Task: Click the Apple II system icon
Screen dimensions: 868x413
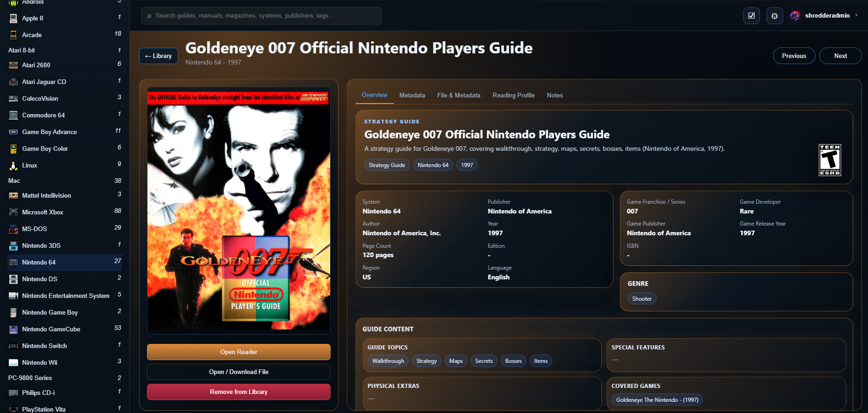Action: tap(13, 18)
